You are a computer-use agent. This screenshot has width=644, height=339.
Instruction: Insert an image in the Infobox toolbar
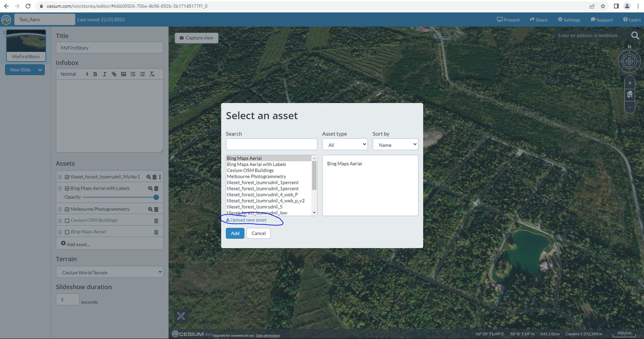pos(123,74)
